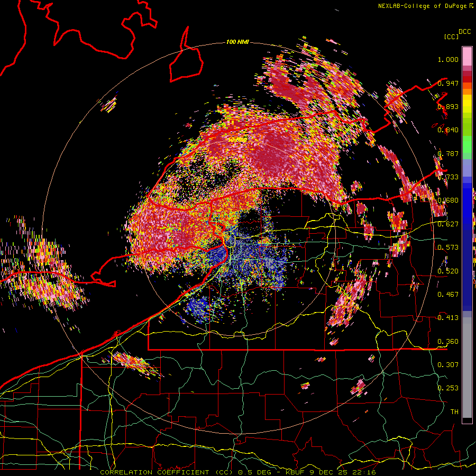The width and height of the screenshot is (476, 476).
Task: Click the 0.947 legend value
Action: (x=448, y=83)
